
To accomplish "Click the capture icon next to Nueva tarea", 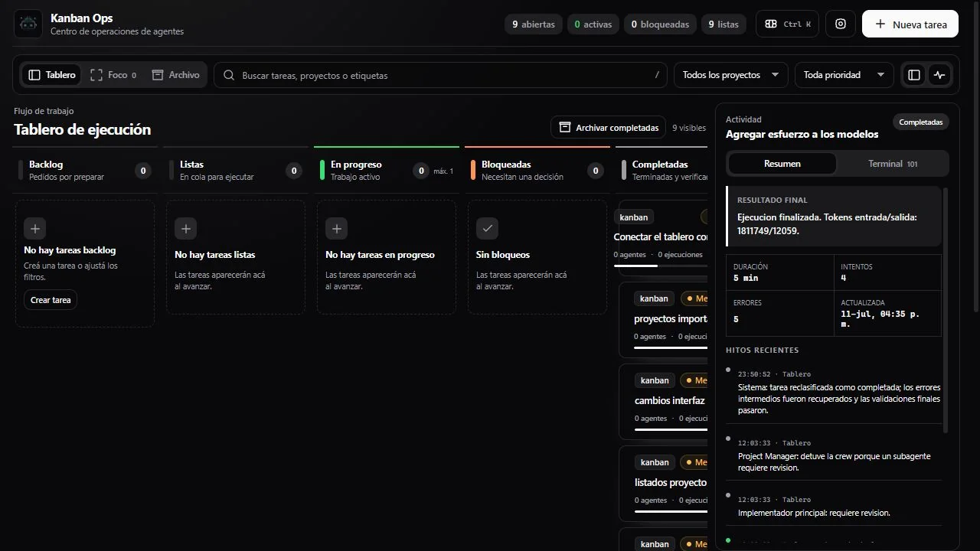I will click(x=841, y=24).
